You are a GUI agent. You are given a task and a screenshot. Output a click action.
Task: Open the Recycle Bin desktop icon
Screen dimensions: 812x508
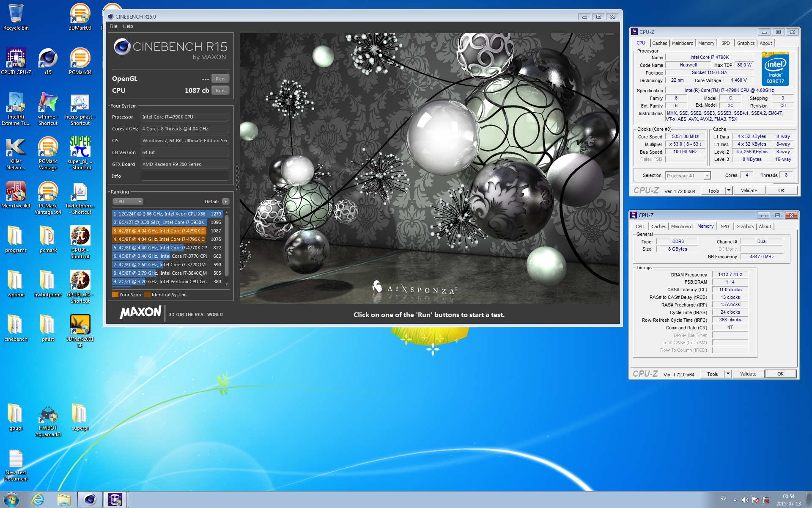pos(16,17)
